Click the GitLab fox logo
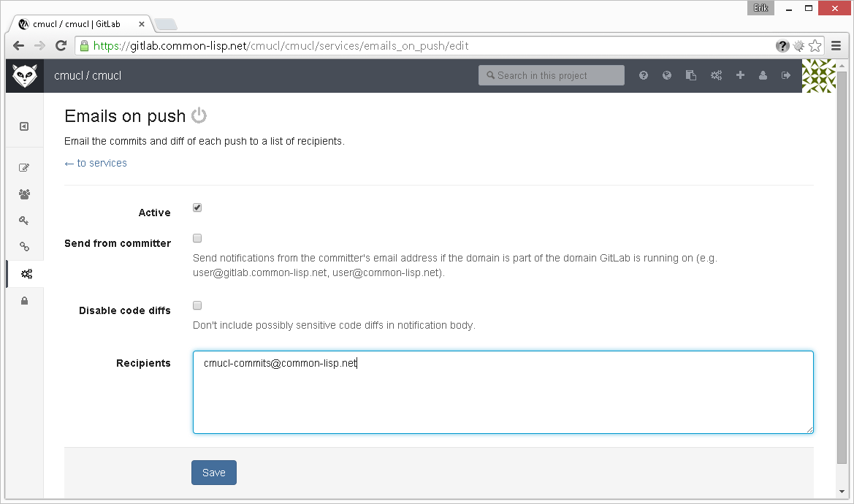854x504 pixels. (x=24, y=75)
